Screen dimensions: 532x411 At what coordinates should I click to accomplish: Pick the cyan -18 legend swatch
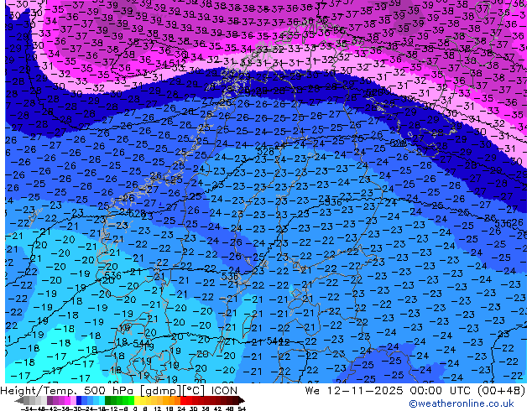(102, 400)
